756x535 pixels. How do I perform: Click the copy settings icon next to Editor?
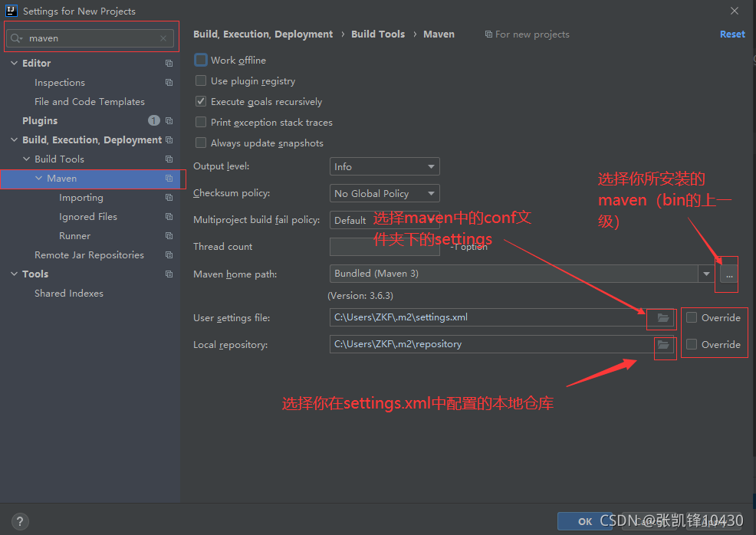coord(168,63)
